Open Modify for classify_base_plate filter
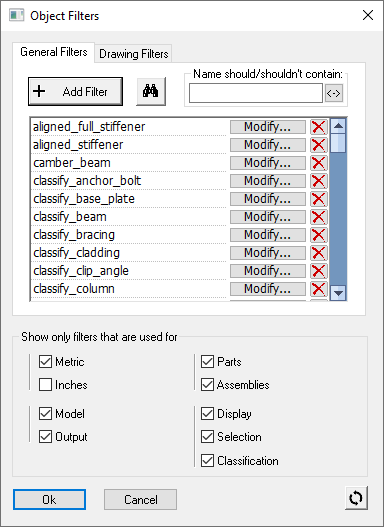 [x=268, y=199]
